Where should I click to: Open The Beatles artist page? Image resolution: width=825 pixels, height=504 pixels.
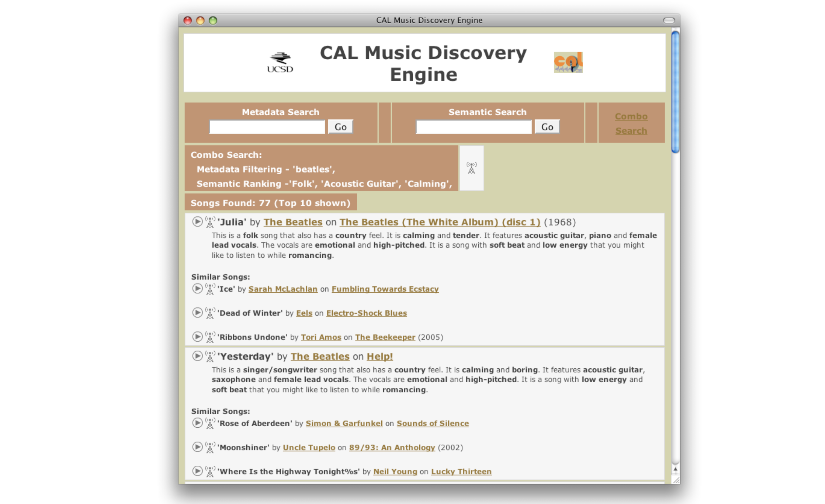[293, 222]
